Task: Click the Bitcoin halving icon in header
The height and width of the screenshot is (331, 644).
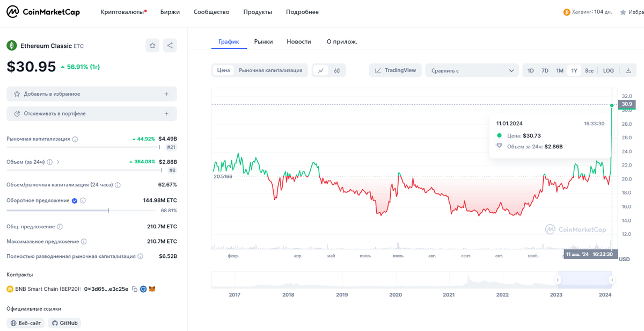Action: tap(566, 12)
